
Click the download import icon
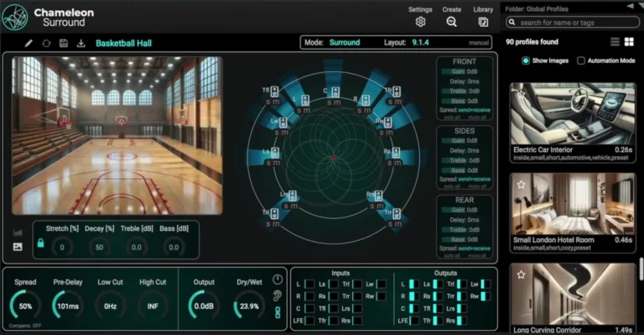point(80,43)
